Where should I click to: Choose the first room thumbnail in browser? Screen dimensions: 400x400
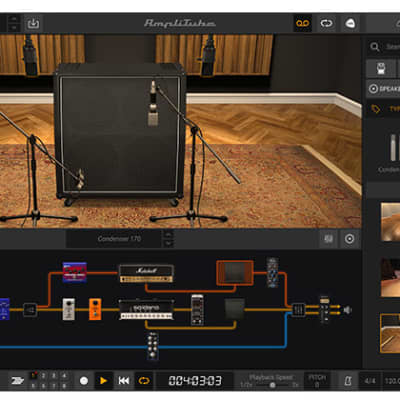pyautogui.click(x=390, y=222)
